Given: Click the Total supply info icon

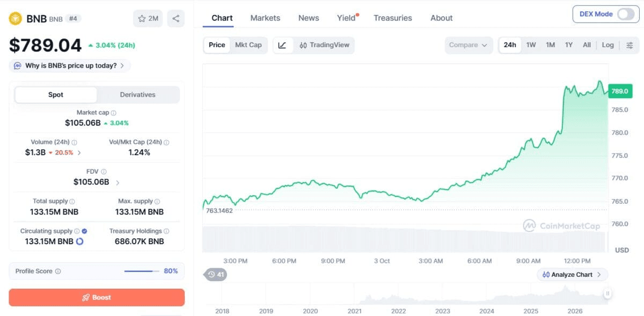Looking at the screenshot, I should [x=73, y=201].
